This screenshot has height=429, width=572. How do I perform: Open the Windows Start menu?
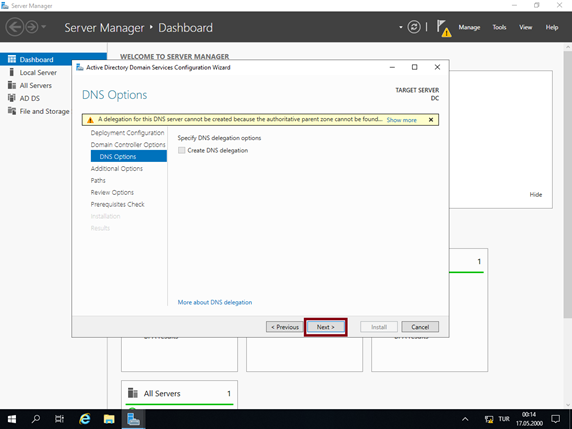pos(12,419)
